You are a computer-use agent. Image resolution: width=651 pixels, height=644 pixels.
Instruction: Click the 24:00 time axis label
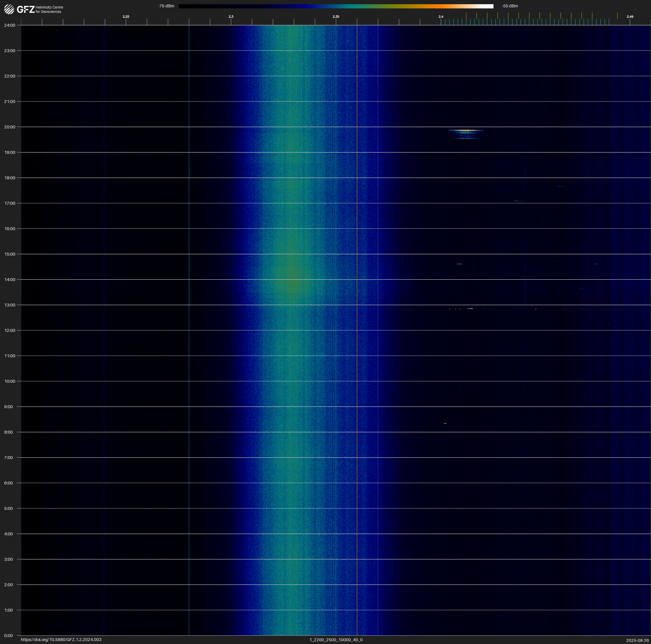pyautogui.click(x=9, y=25)
